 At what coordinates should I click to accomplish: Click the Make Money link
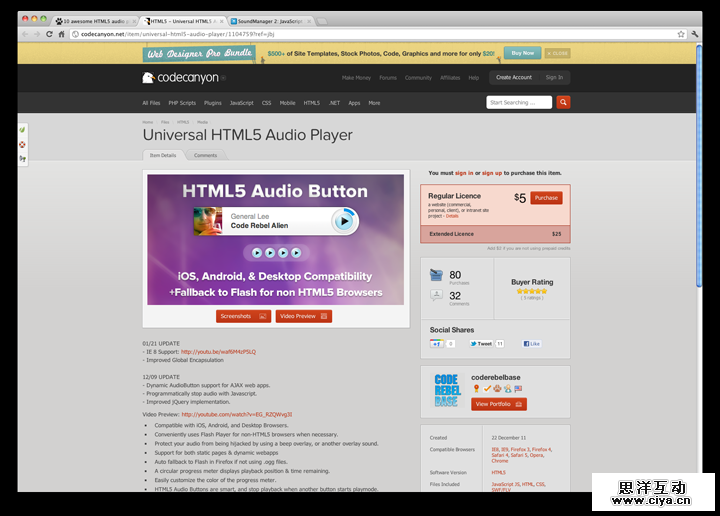tap(356, 78)
